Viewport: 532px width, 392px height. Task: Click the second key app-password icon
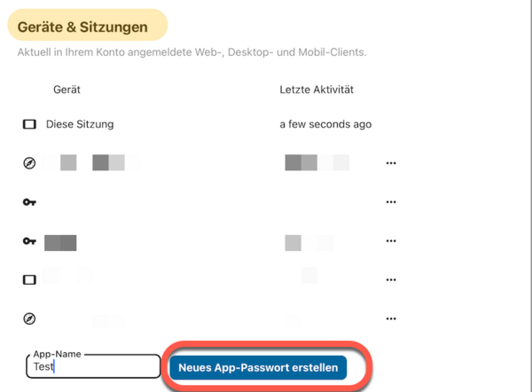[x=29, y=241]
